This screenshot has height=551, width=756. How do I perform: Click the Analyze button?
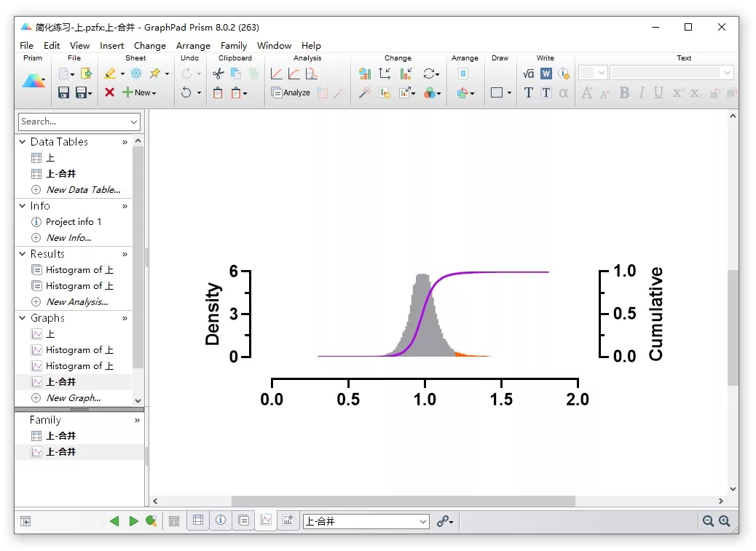point(291,92)
